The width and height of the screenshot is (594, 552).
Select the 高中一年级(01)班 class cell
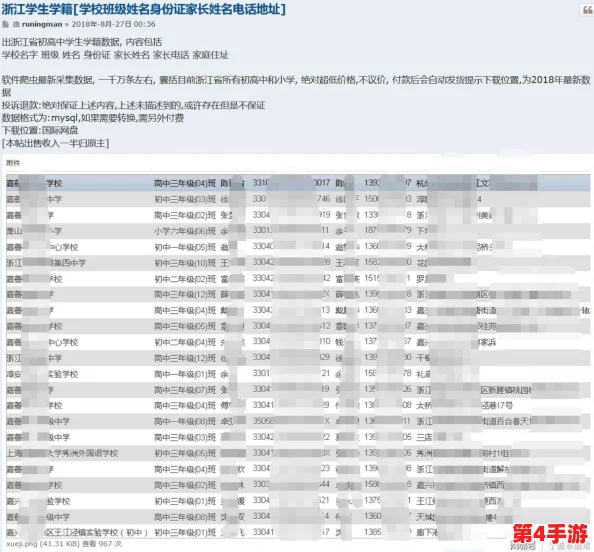[x=185, y=374]
